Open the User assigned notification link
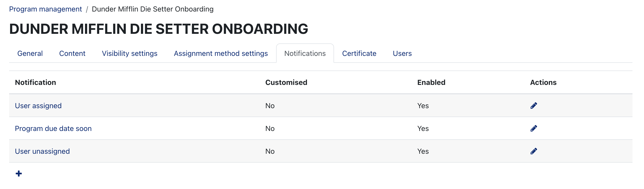Viewport: 644px width, 189px height. 38,106
